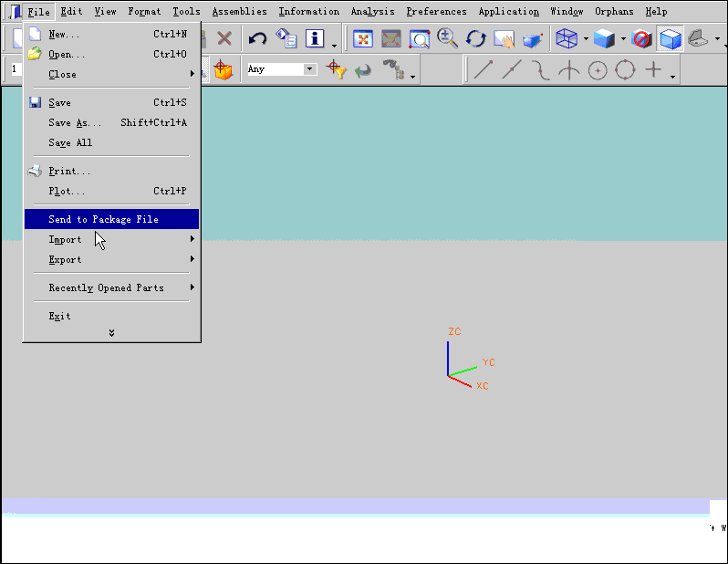The image size is (728, 564).
Task: Click the Fit view icon
Action: pyautogui.click(x=362, y=38)
